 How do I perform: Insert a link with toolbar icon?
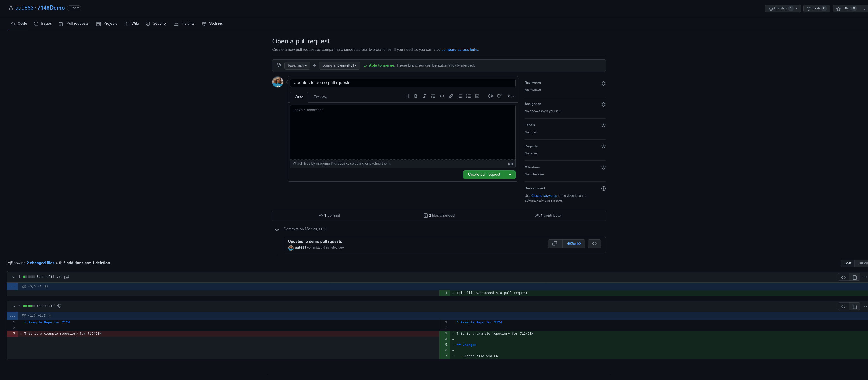point(451,97)
